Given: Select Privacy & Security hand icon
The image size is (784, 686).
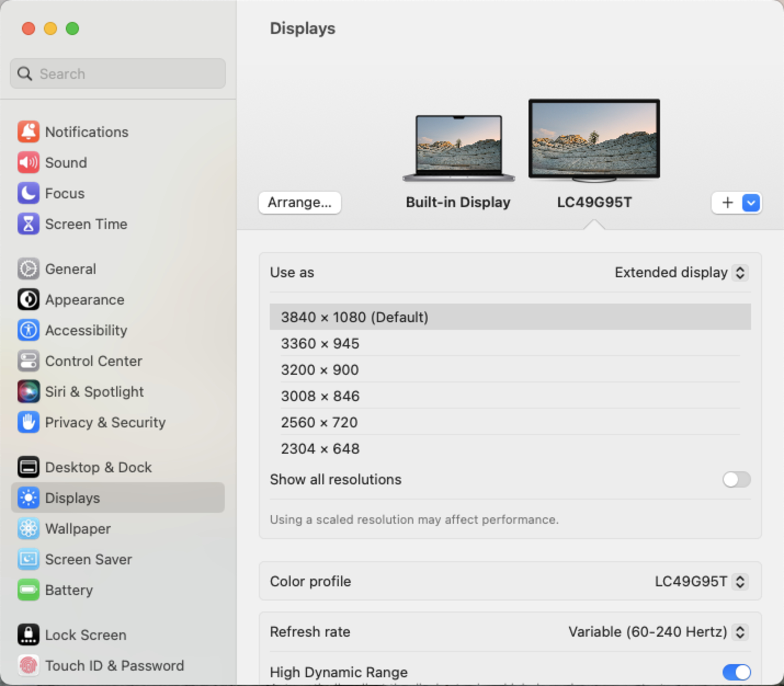Looking at the screenshot, I should click(x=28, y=422).
